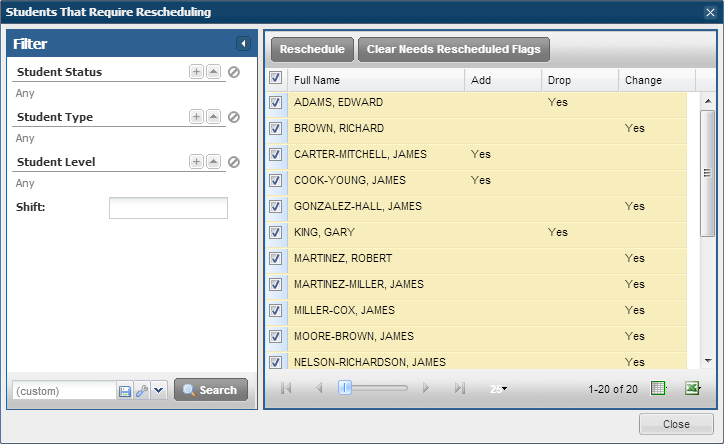Uncheck MARTINEZ, ROBERT row checkbox
724x444 pixels.
(x=276, y=258)
